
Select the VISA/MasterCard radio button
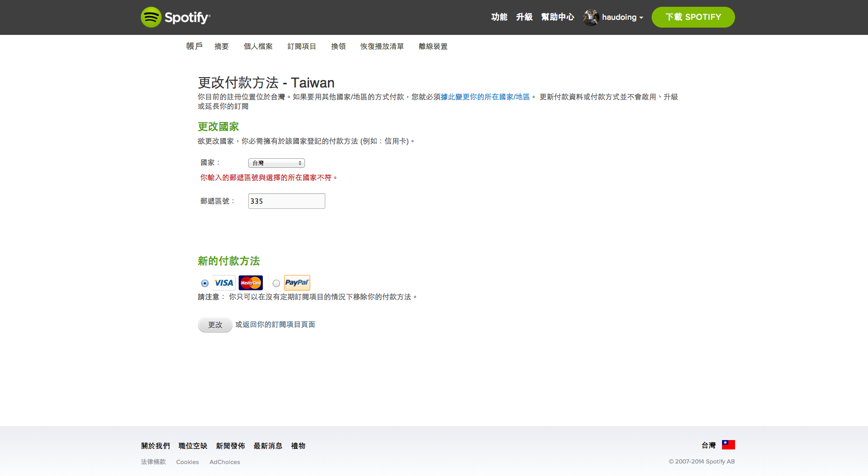pos(205,283)
